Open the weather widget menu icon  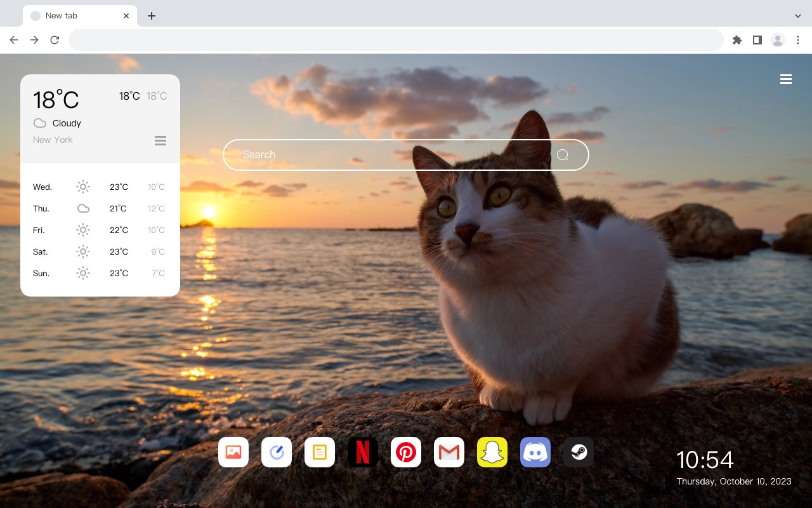coord(160,140)
